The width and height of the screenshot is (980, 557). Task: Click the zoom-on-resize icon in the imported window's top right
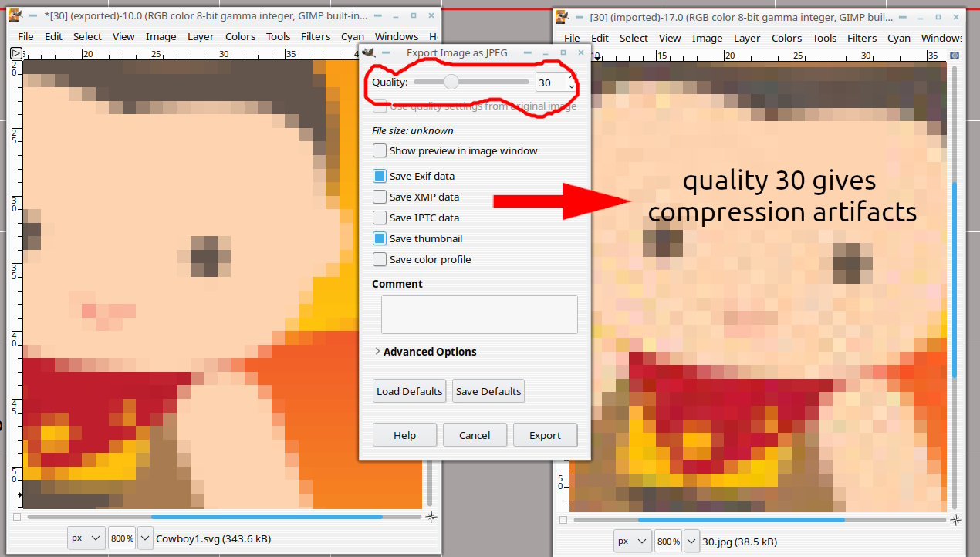click(955, 56)
